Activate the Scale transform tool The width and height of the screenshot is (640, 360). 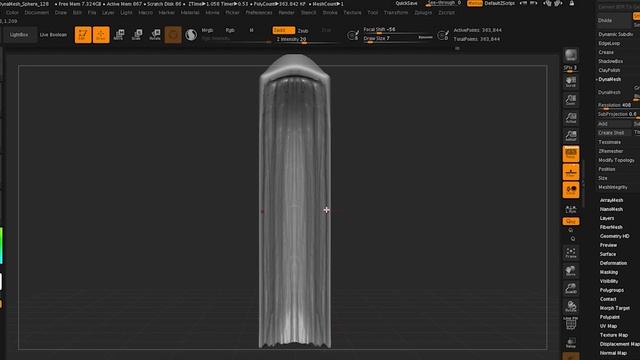(137, 35)
